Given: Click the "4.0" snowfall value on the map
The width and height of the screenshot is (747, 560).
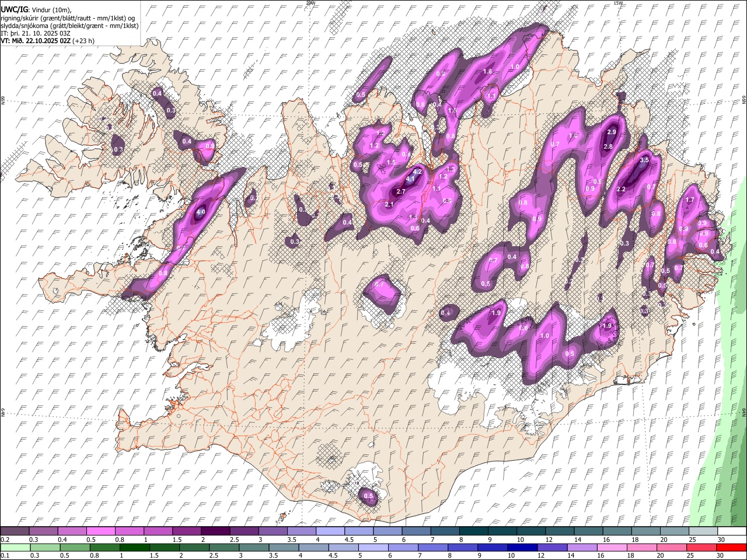Looking at the screenshot, I should pos(200,212).
